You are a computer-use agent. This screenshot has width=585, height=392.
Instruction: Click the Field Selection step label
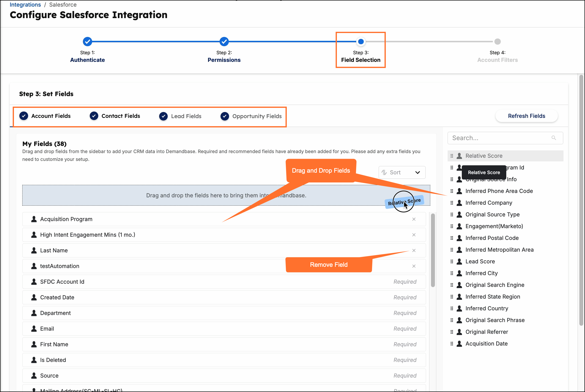[x=361, y=60]
